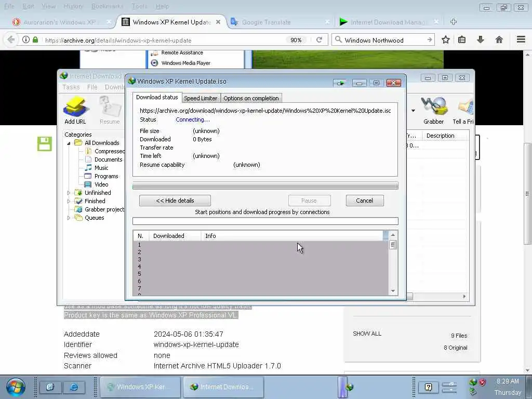Cancel the download

(x=365, y=201)
